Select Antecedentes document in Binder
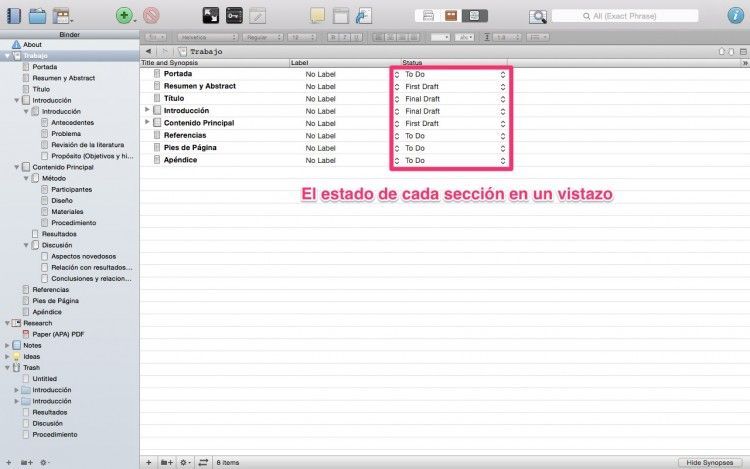Image resolution: width=750 pixels, height=469 pixels. [73, 122]
